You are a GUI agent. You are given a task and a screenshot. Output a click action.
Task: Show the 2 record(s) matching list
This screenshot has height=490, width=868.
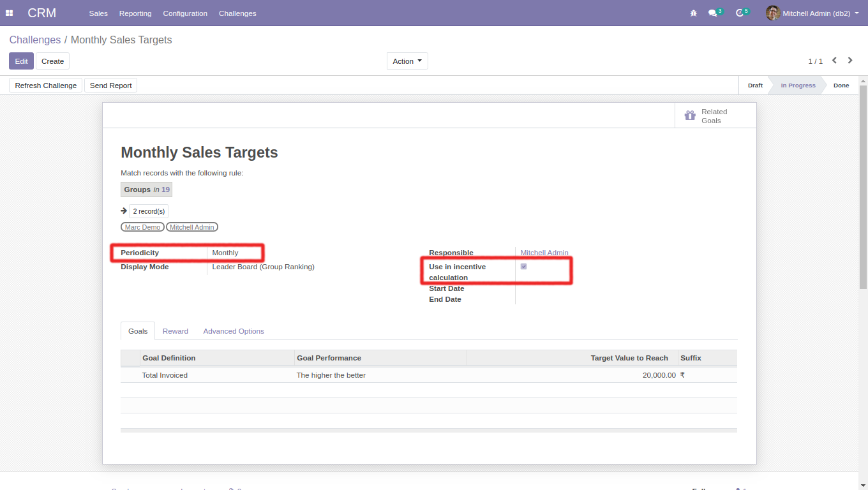tap(149, 211)
